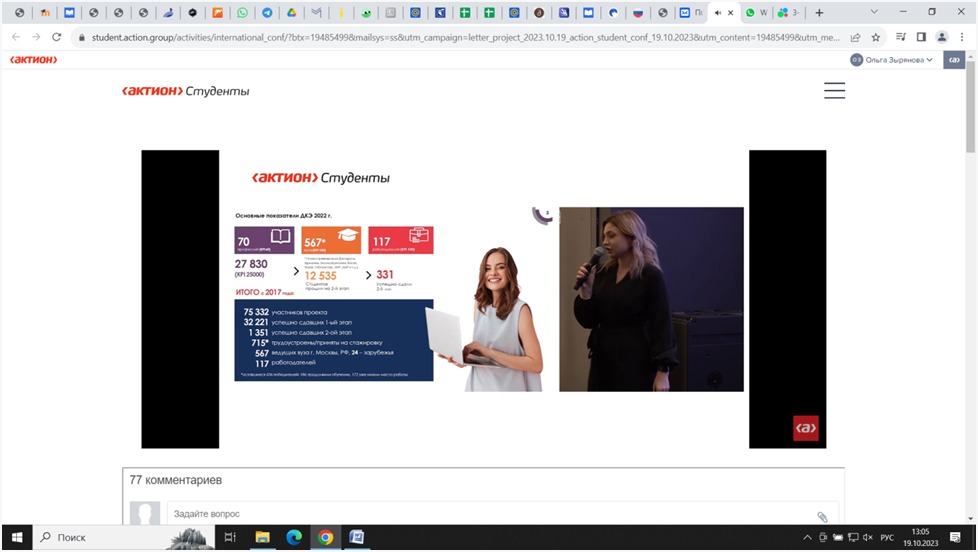Bookmark this page with the star icon
The image size is (978, 552).
[x=876, y=37]
